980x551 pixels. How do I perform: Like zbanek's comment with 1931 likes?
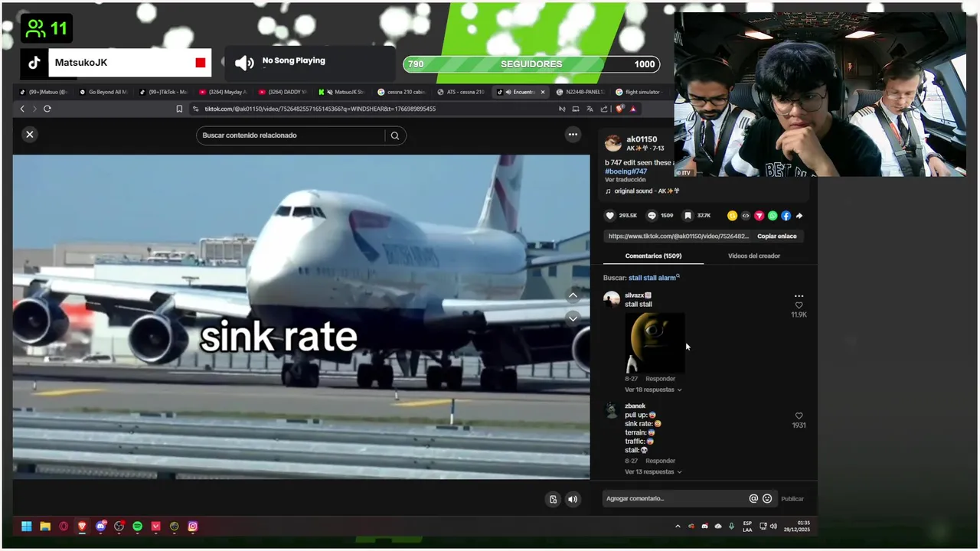(x=799, y=416)
